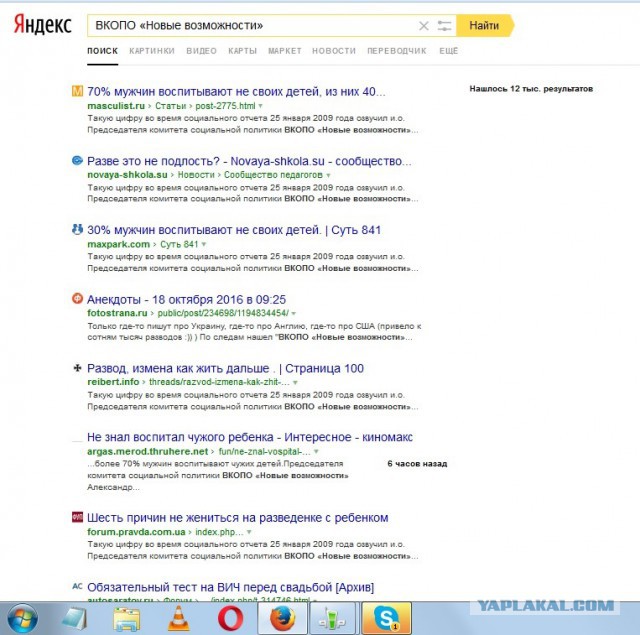Open result Шесть причин не жениться на разведенке

click(x=238, y=518)
